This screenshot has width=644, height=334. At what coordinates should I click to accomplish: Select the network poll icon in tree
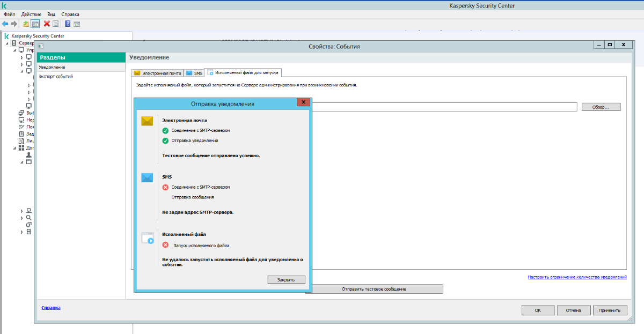tap(29, 211)
